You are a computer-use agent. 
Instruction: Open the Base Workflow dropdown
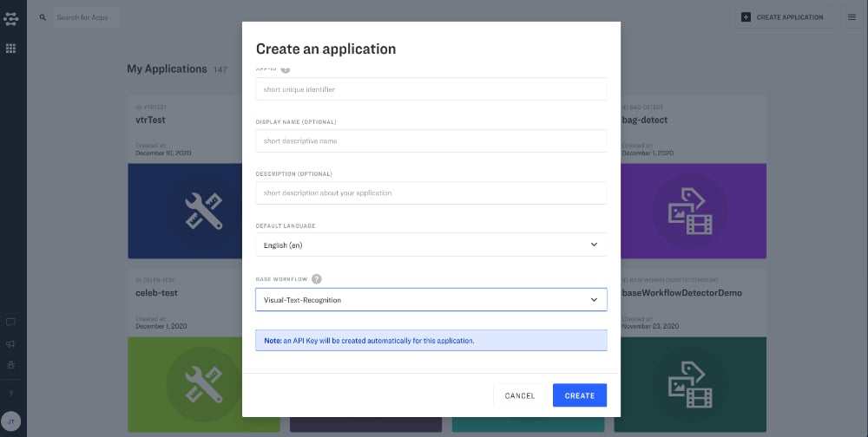pos(431,300)
